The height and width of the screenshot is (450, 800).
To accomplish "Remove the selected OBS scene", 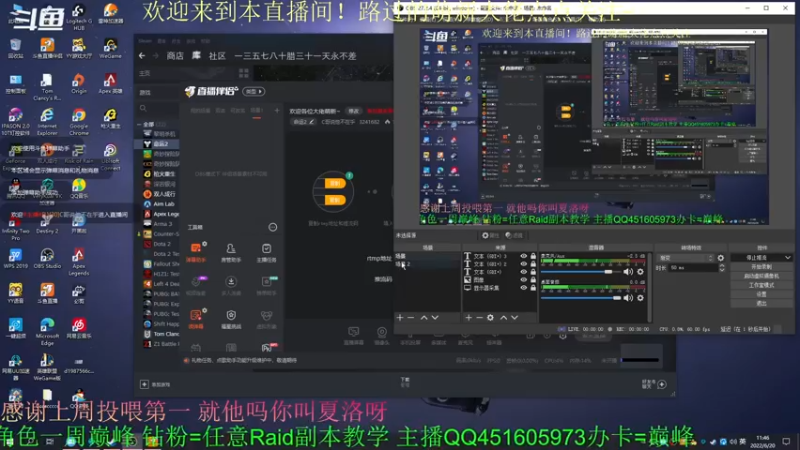I will tap(411, 317).
